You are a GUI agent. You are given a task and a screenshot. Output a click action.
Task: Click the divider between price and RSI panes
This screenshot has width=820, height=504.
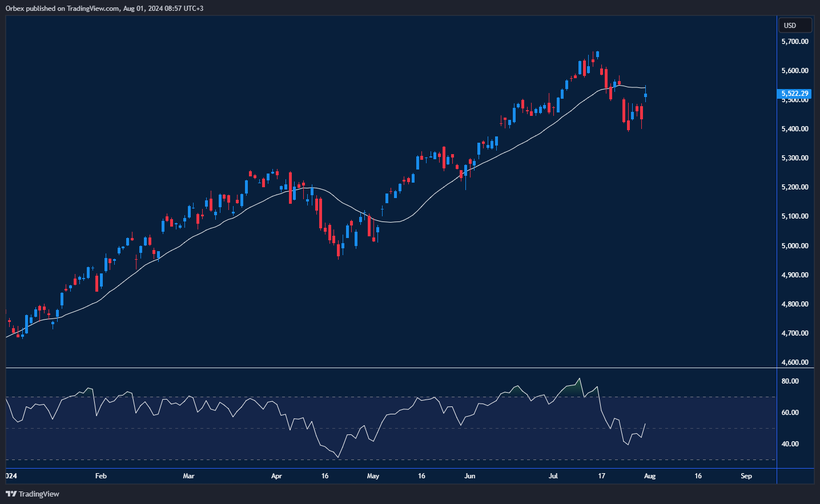(x=391, y=368)
